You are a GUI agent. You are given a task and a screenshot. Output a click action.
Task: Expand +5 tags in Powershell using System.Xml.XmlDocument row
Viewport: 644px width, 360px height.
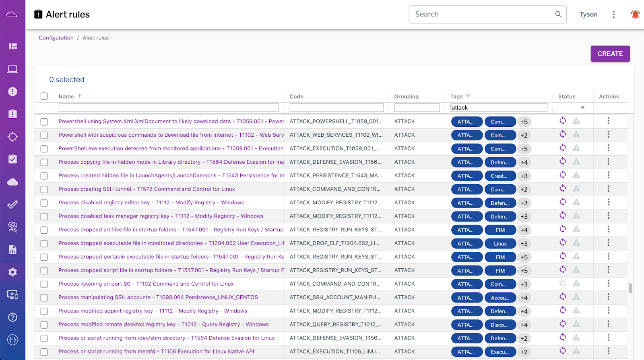coord(524,122)
